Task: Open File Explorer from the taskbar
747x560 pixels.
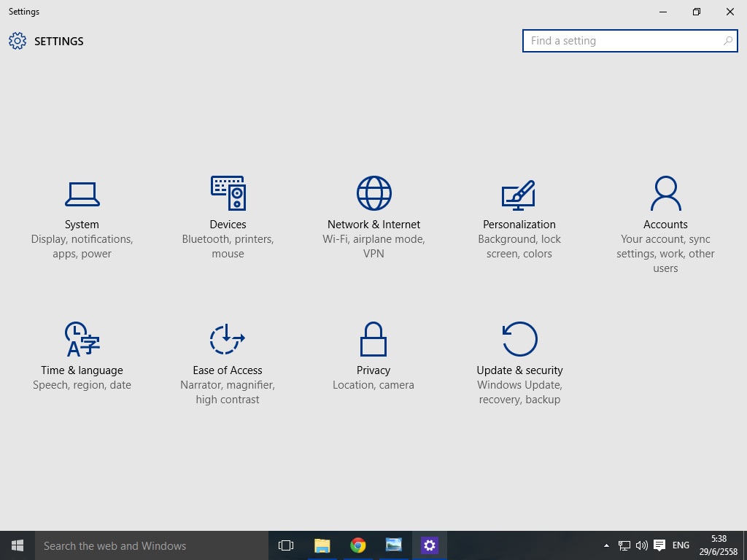Action: [322, 545]
